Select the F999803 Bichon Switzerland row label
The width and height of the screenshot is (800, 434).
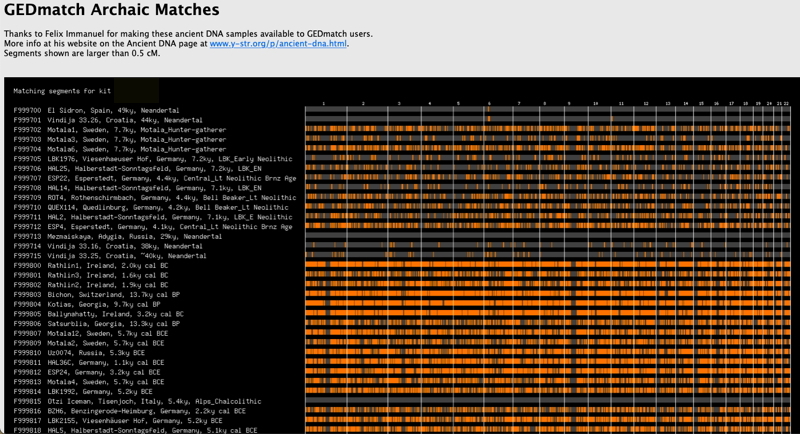97,295
